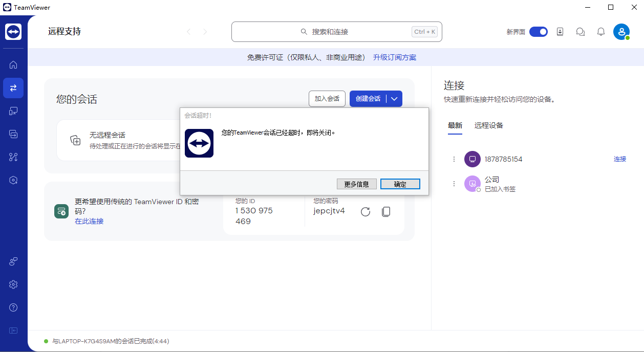
Task: Open Help question mark in sidebar
Action: coord(13,307)
